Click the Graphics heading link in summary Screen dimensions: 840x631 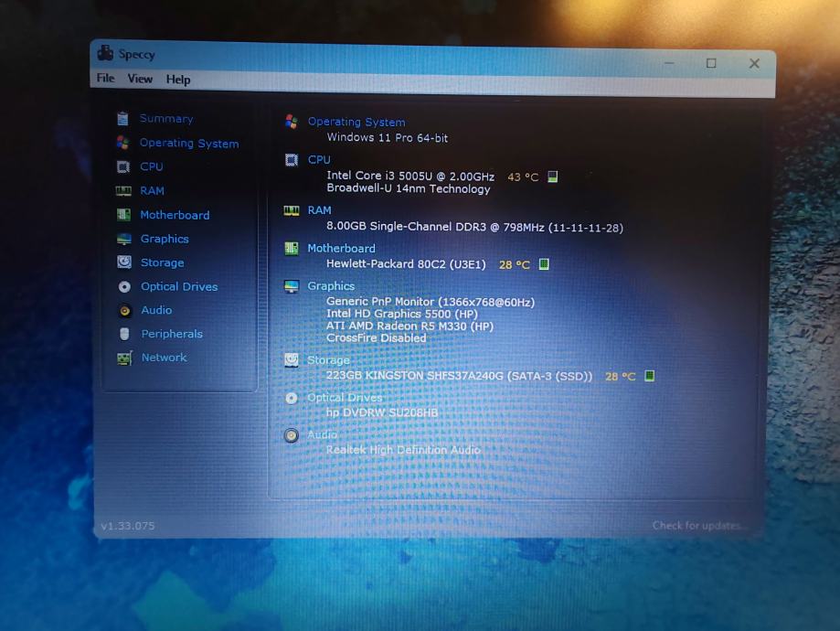pyautogui.click(x=331, y=286)
